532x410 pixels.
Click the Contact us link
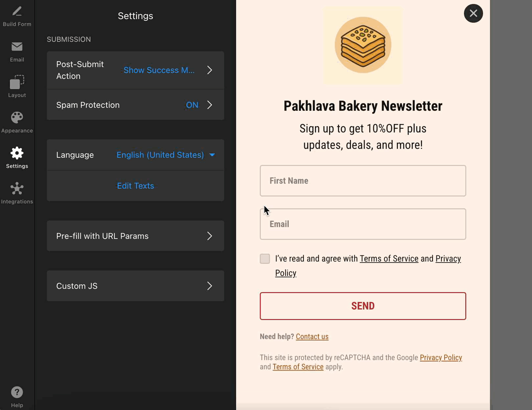312,337
